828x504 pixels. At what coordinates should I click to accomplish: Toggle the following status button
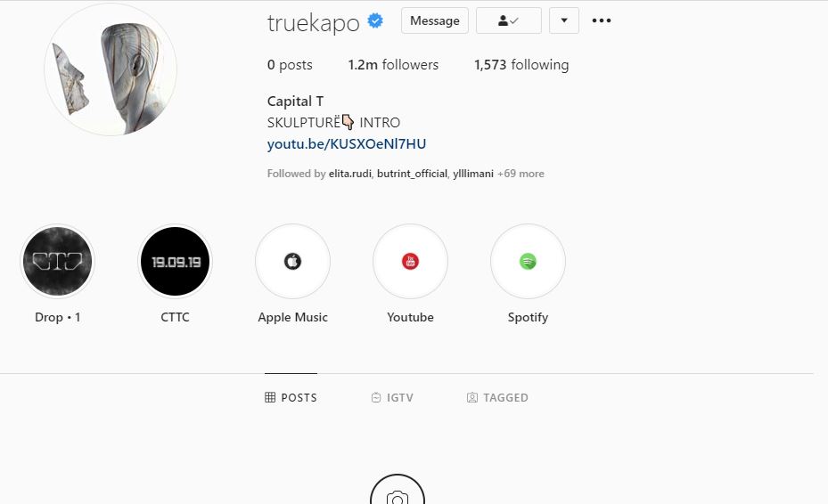[509, 20]
